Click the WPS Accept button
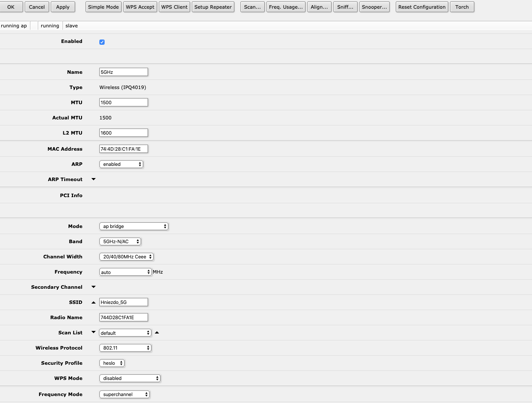The image size is (532, 403). point(140,7)
